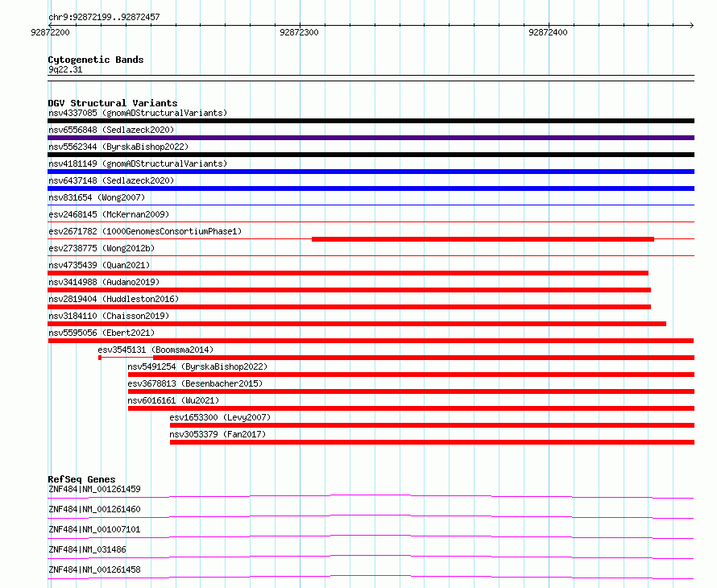Click the 92872400 ruler coordinate
The height and width of the screenshot is (588, 717).
click(548, 32)
